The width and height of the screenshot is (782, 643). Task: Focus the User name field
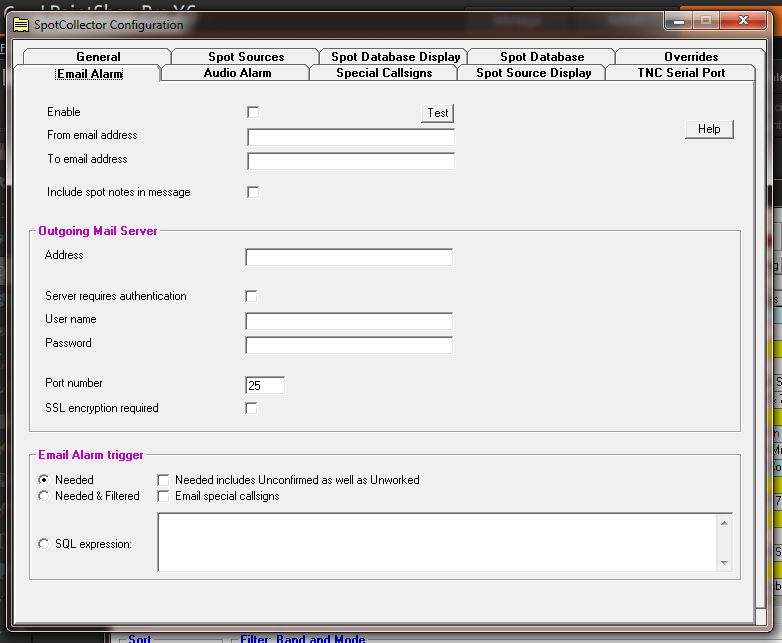tap(349, 321)
